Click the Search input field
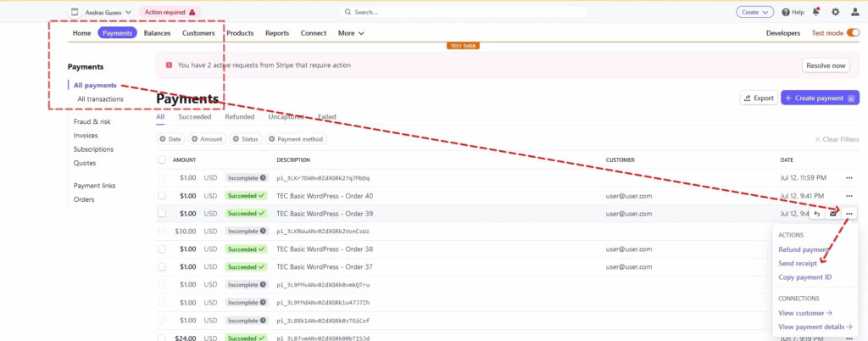Image resolution: width=868 pixels, height=341 pixels. click(463, 13)
